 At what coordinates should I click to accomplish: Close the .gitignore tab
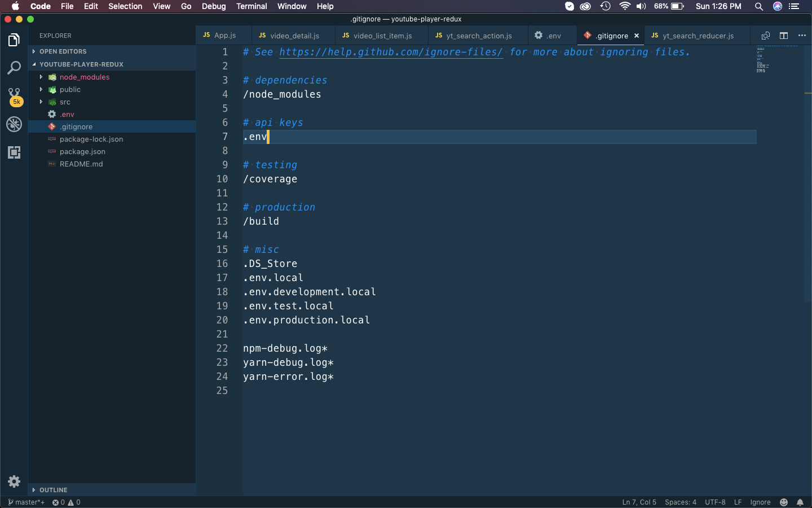[637, 36]
